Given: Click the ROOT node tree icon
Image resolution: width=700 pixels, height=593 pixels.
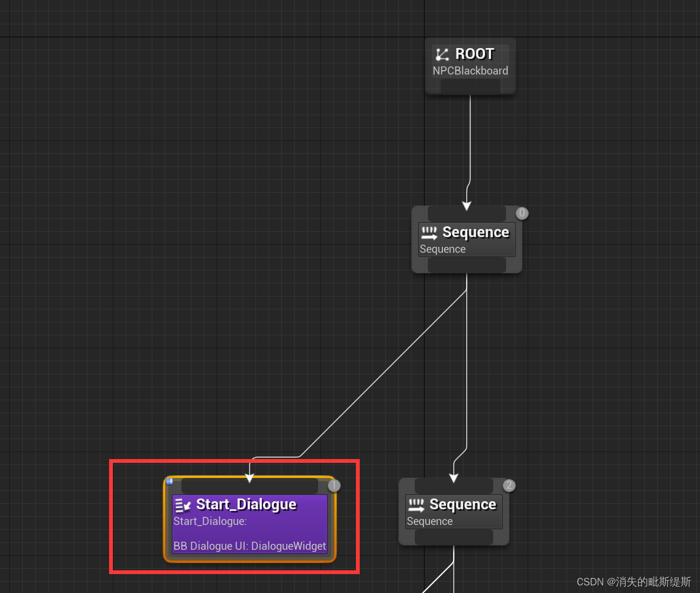Looking at the screenshot, I should [x=442, y=54].
